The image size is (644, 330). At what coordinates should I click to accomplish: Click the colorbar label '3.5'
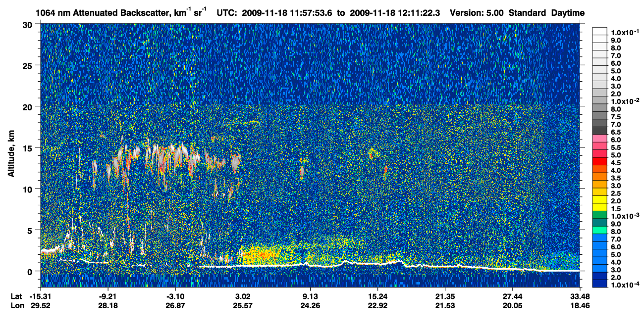(617, 178)
